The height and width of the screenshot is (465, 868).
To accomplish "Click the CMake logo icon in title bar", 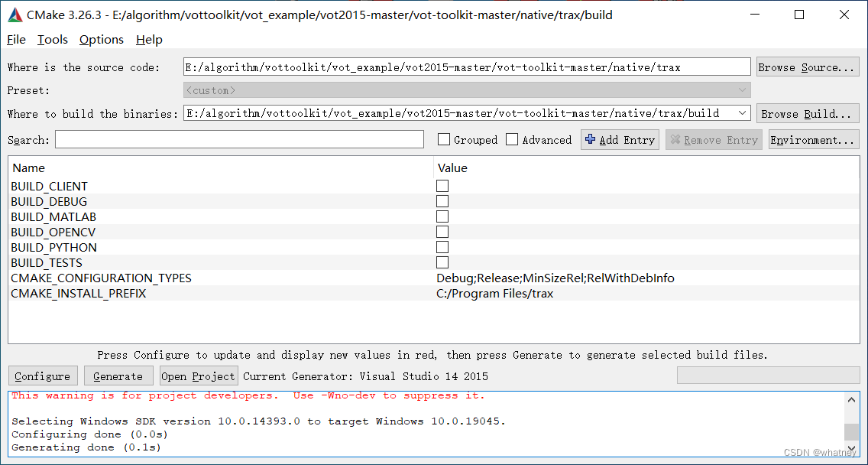I will pos(15,15).
